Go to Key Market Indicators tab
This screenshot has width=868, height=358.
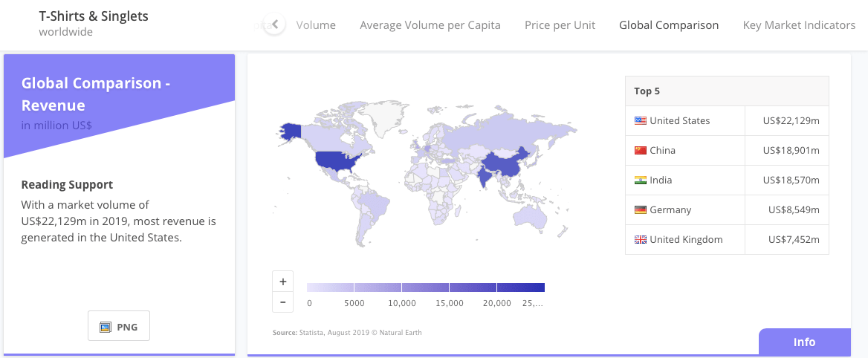click(x=799, y=25)
